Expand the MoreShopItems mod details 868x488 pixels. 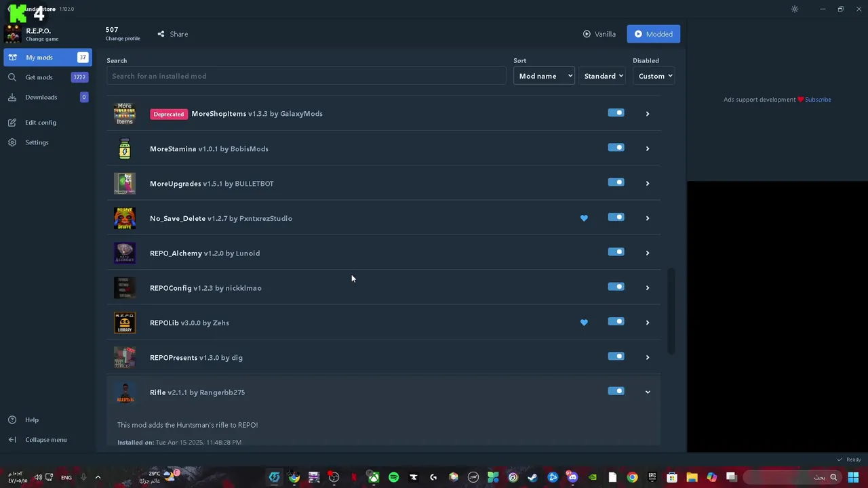coord(648,114)
